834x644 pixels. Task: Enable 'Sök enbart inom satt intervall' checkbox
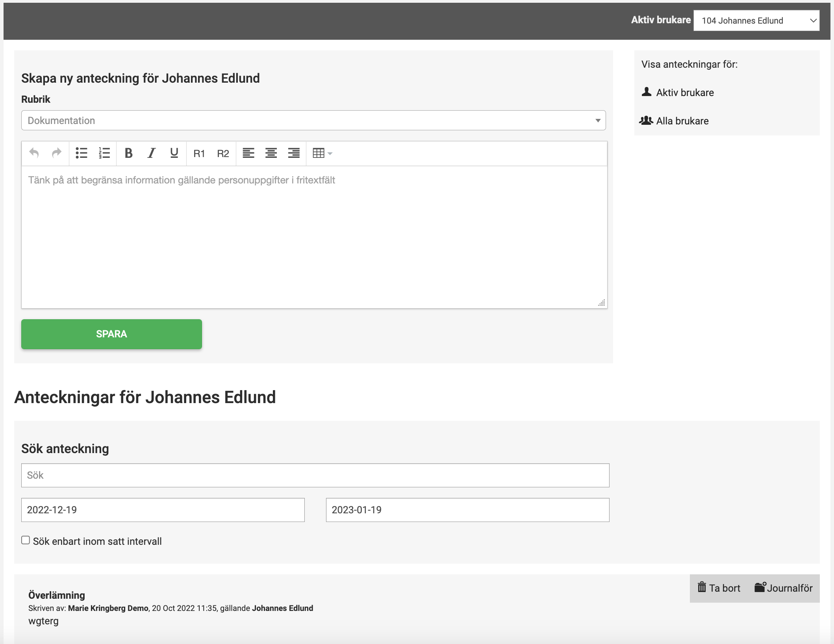pos(26,540)
